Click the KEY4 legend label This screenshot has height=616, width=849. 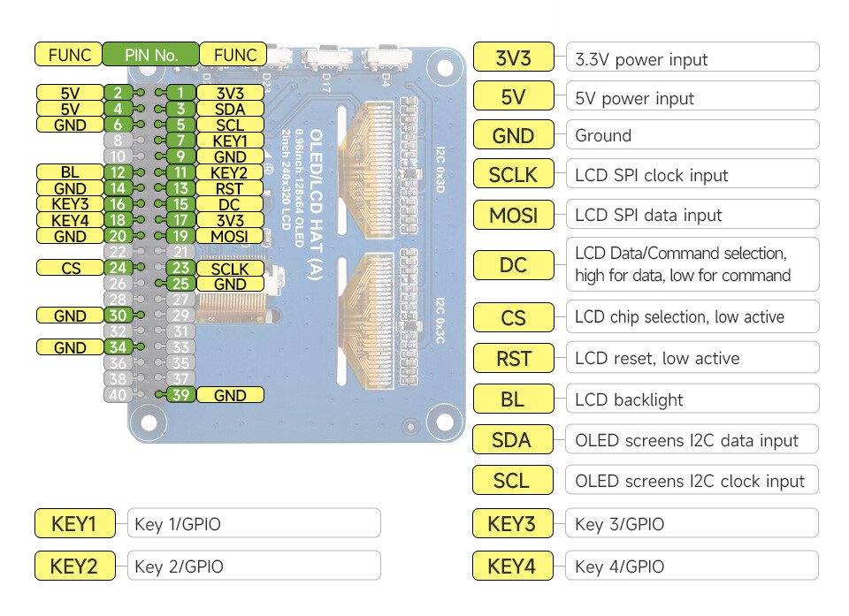coord(512,566)
